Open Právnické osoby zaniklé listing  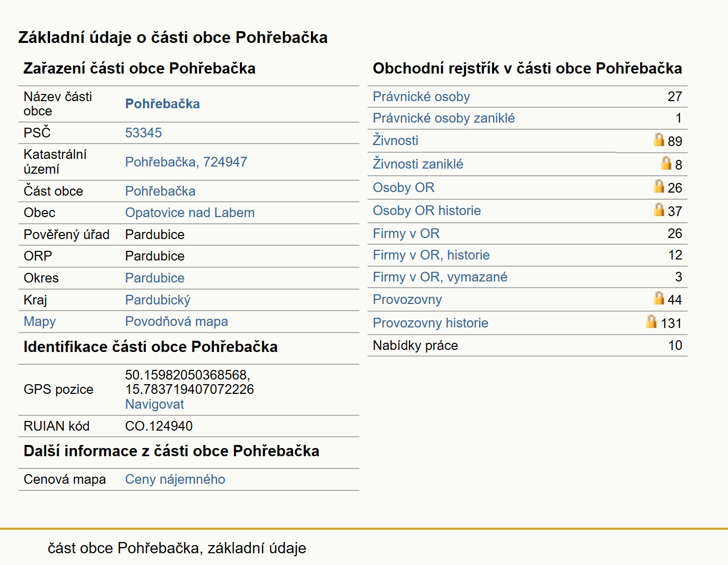click(444, 118)
